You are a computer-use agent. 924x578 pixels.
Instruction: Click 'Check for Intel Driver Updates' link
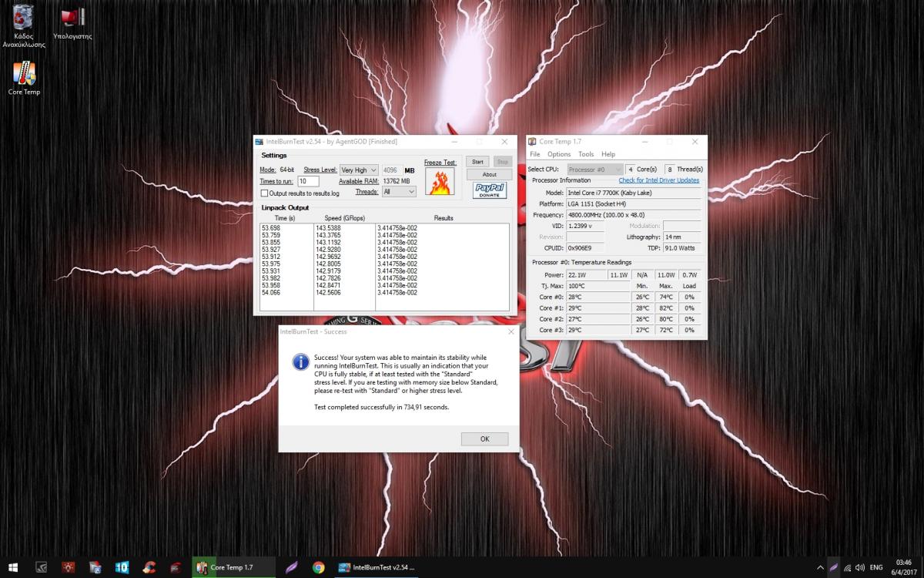coord(659,180)
